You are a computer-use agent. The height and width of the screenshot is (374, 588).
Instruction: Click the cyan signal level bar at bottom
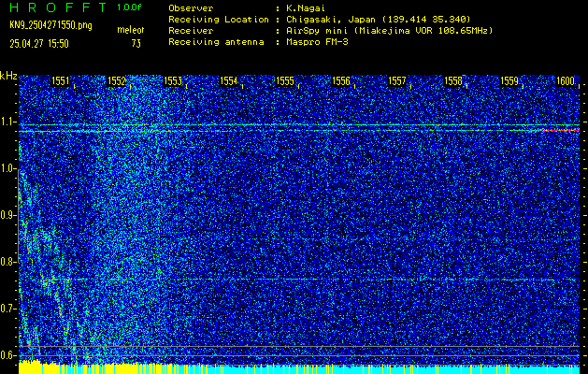[377, 369]
